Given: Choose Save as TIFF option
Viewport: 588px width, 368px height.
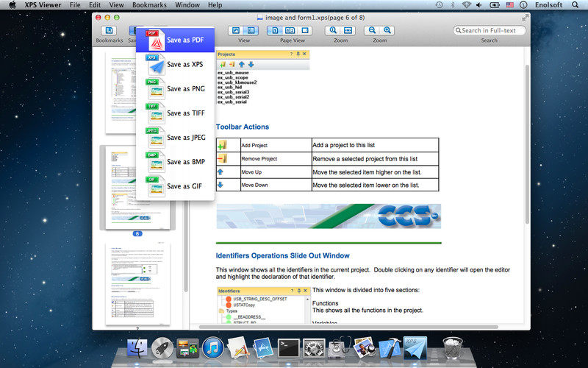Looking at the screenshot, I should 175,113.
